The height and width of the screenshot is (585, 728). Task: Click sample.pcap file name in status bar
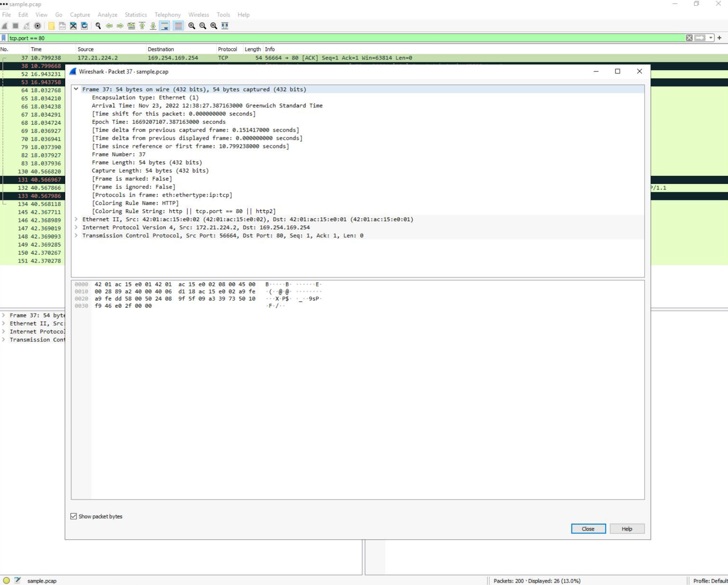pos(42,581)
